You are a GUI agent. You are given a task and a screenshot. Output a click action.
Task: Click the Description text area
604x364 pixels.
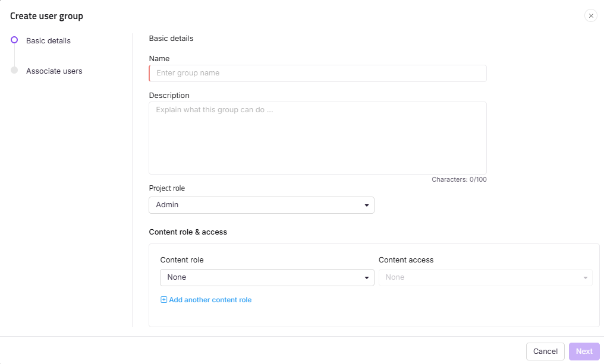317,137
